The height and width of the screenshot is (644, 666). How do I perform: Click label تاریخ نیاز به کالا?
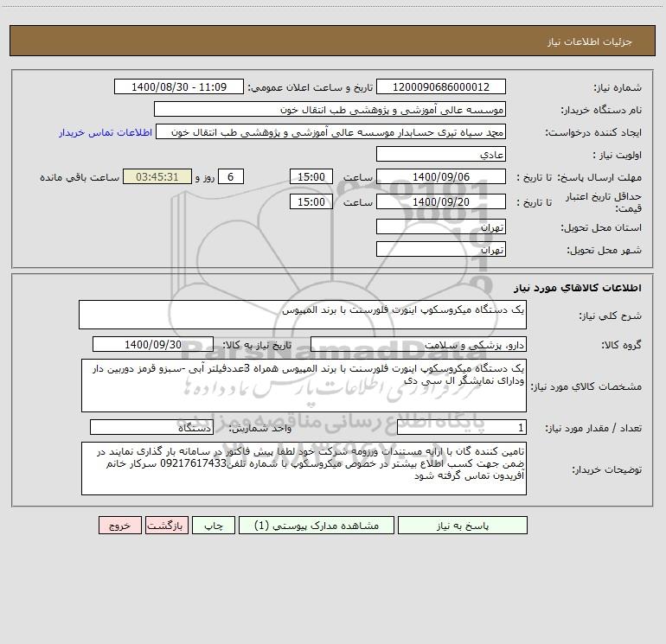[257, 345]
